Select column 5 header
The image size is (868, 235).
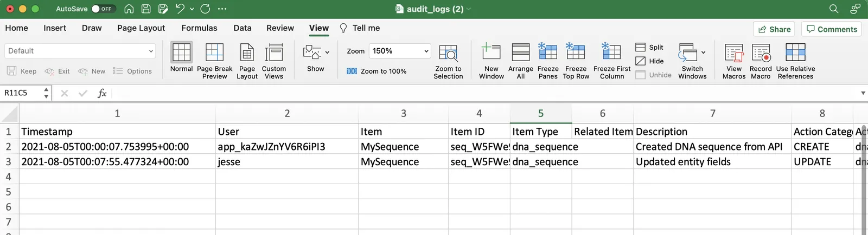click(x=541, y=114)
